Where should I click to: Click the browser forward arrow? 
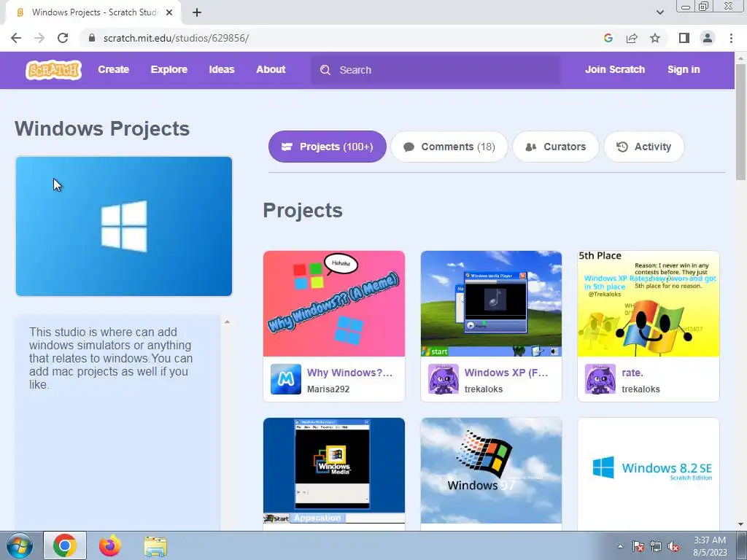pyautogui.click(x=39, y=38)
